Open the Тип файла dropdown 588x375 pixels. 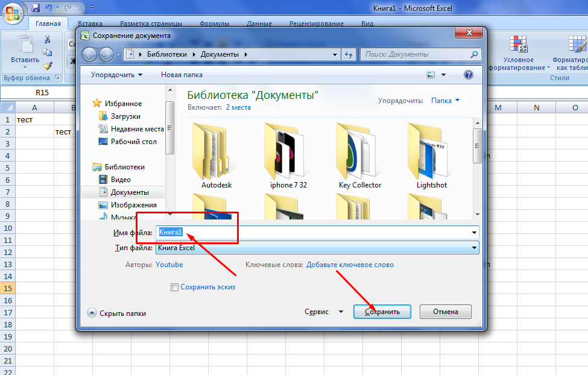(x=317, y=248)
